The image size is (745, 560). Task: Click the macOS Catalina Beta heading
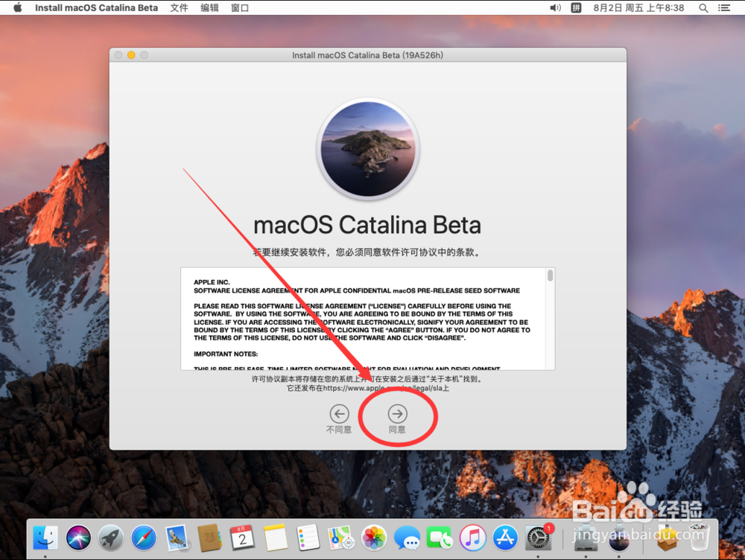(x=367, y=225)
